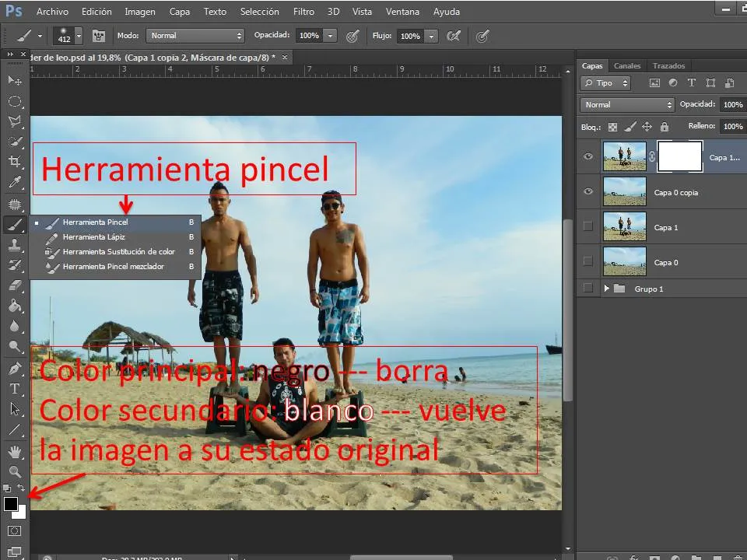
Task: Filter layers by type layers
Action: [x=692, y=83]
